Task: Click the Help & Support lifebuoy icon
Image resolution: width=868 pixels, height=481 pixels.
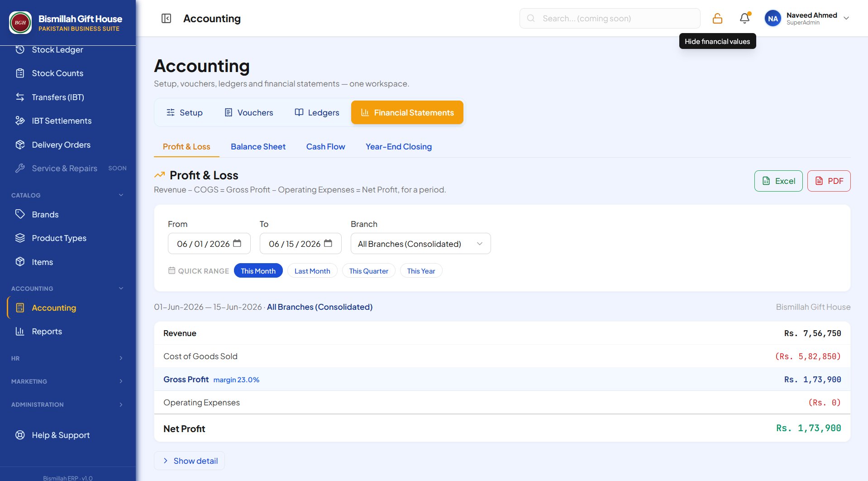Action: [20, 435]
